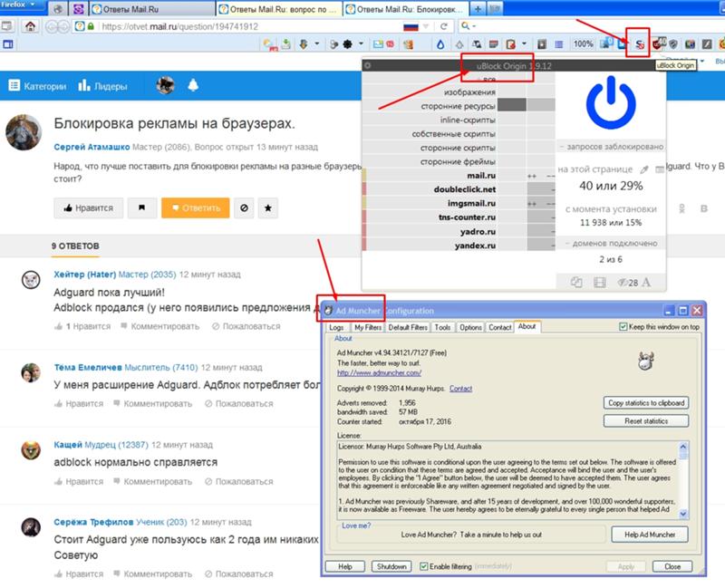Viewport: 725px width, 588px height.
Task: Click Нравится under Тёма Емеличев's answer
Action: click(x=79, y=403)
